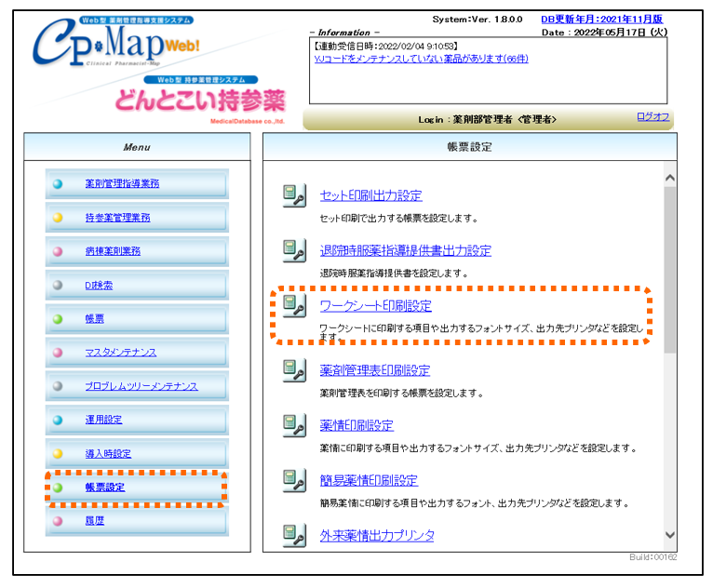Click the icon next to 退院時服薬指導提供書出力設定
The height and width of the screenshot is (588, 713).
(x=294, y=250)
